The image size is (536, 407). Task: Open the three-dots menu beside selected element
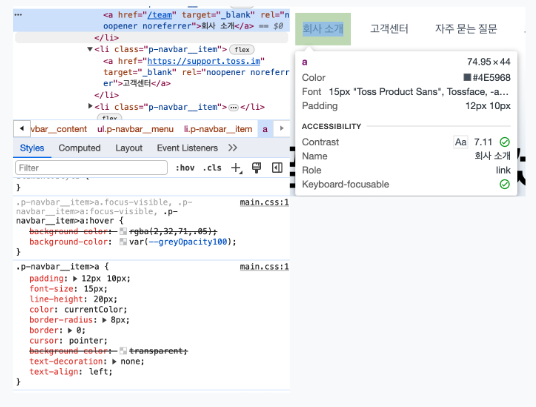point(18,15)
